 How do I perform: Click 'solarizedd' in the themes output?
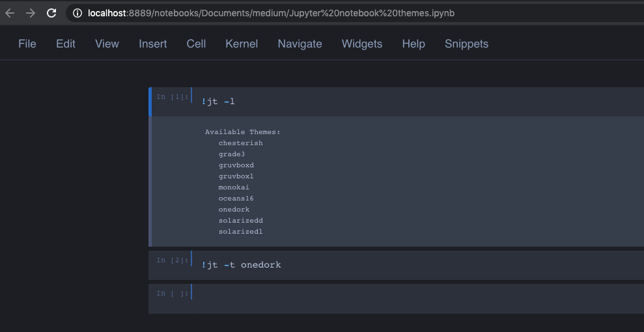coord(241,221)
